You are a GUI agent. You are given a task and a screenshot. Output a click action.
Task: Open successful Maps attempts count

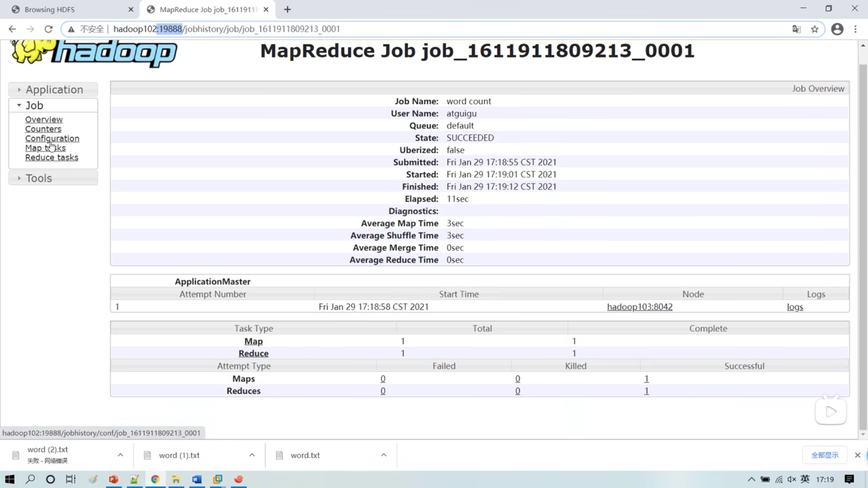tap(646, 379)
